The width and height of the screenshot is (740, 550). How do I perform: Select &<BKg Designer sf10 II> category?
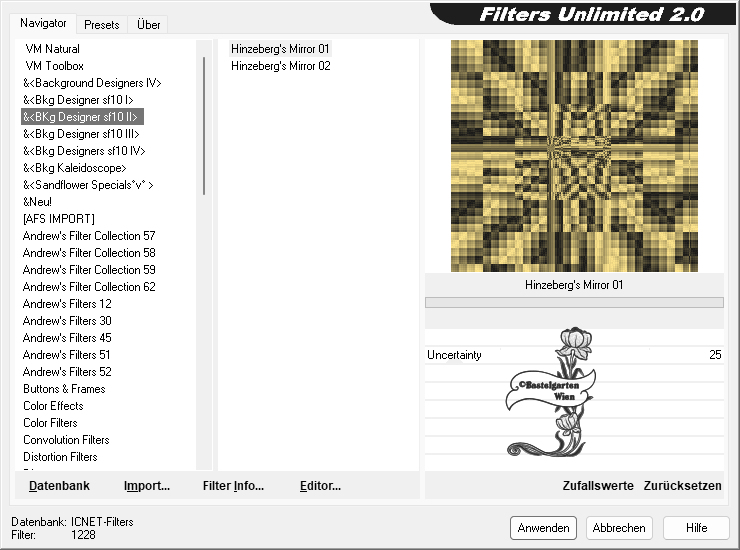82,117
